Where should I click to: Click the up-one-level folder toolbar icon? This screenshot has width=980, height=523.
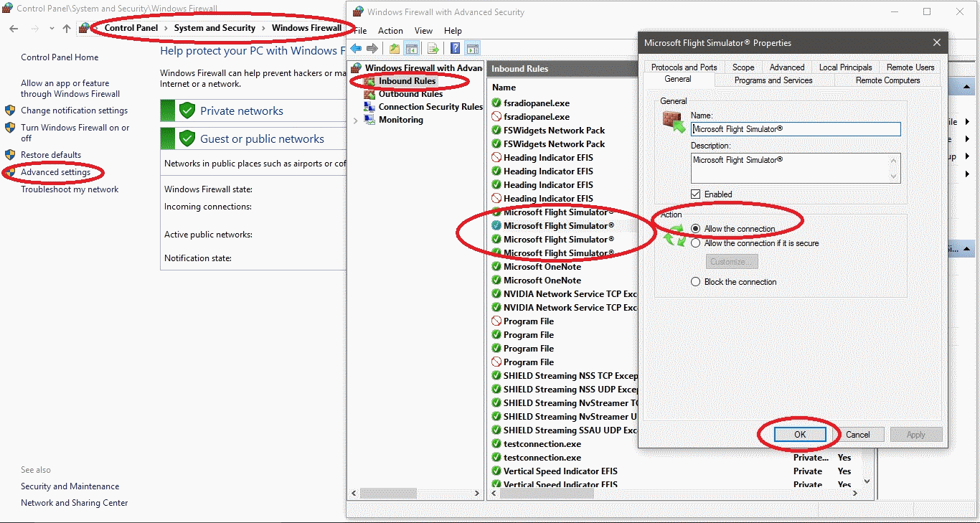pyautogui.click(x=395, y=49)
